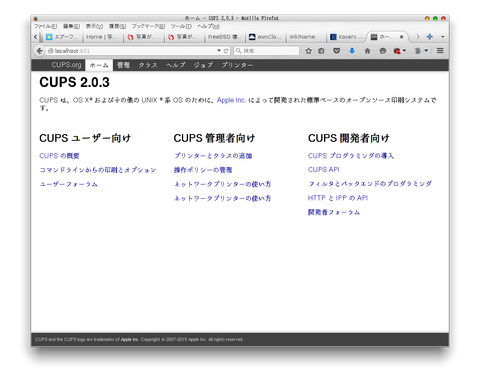Click the red extension toolbar icon
The width and height of the screenshot is (480, 382).
click(x=397, y=51)
